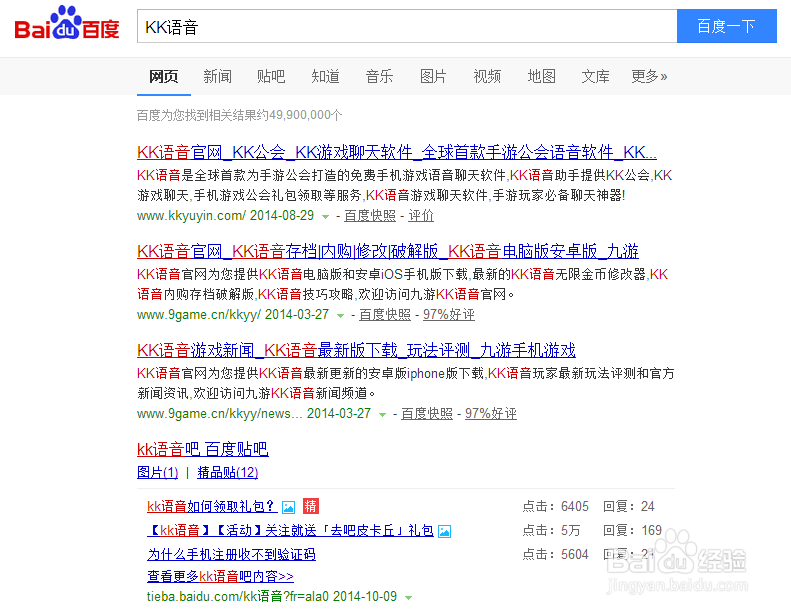Open the kk语音吧_百度贴吧 result
791x613 pixels.
pos(202,449)
